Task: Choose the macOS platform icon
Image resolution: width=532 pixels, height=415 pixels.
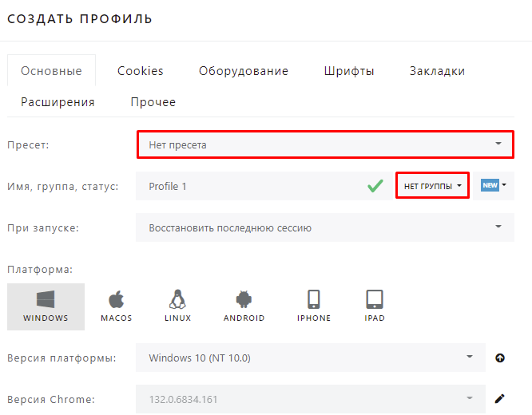Action: point(116,306)
